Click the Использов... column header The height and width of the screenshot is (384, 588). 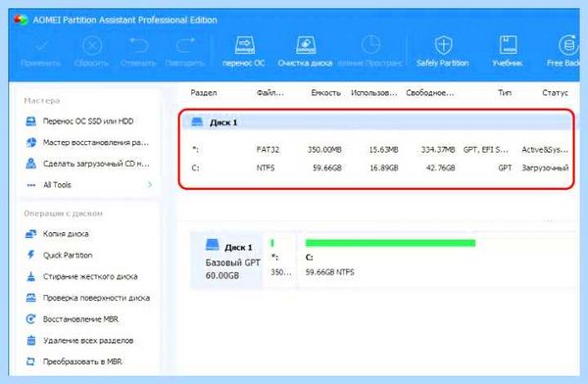[x=374, y=93]
